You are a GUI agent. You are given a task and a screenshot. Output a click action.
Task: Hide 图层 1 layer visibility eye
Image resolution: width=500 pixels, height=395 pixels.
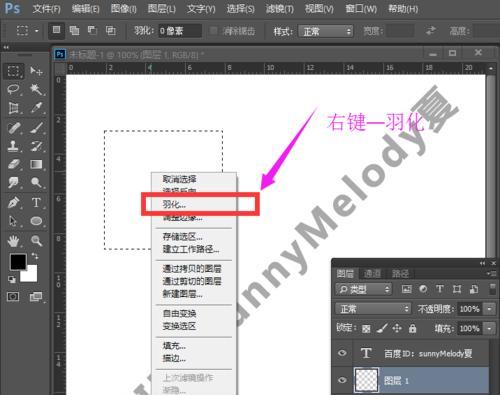(x=342, y=380)
